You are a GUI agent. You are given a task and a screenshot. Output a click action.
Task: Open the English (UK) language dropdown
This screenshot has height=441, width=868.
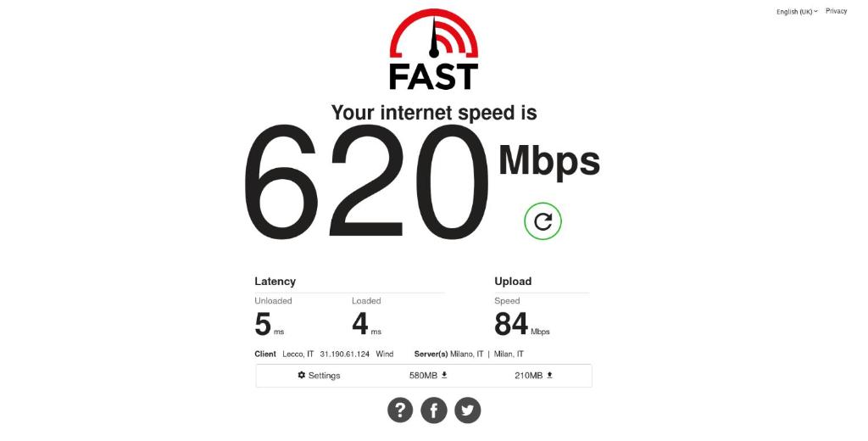coord(797,12)
